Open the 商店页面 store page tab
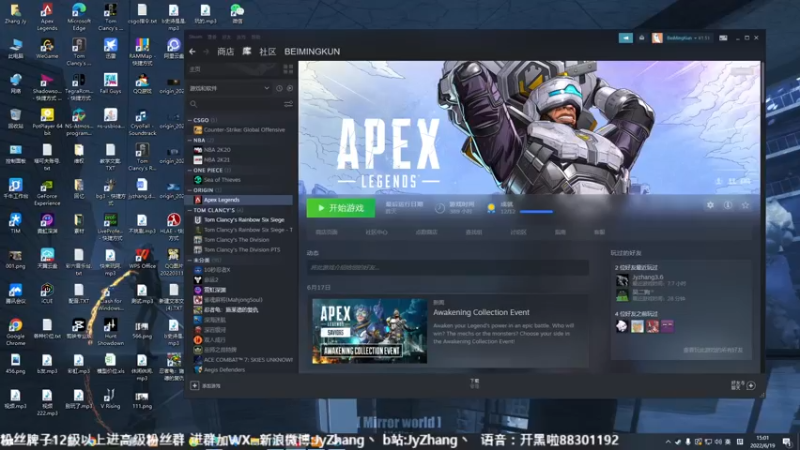The width and height of the screenshot is (800, 450). point(326,232)
